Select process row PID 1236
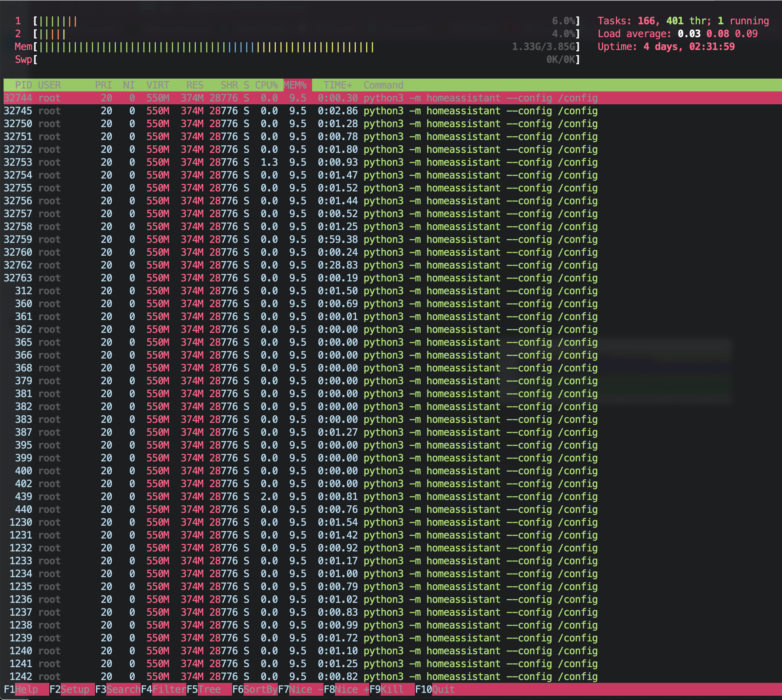This screenshot has width=782, height=700. (392, 600)
